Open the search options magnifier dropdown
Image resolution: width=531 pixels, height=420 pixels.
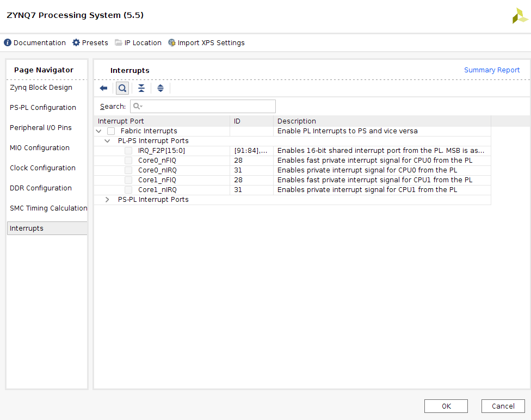pyautogui.click(x=138, y=106)
